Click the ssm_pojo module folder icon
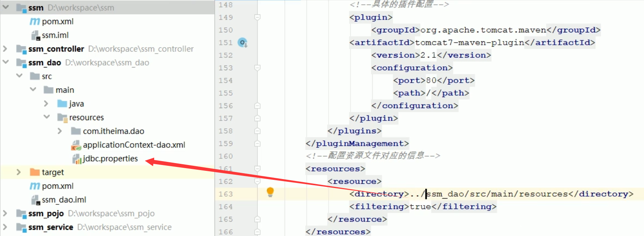Viewport: 644px width, 236px height. click(21, 213)
